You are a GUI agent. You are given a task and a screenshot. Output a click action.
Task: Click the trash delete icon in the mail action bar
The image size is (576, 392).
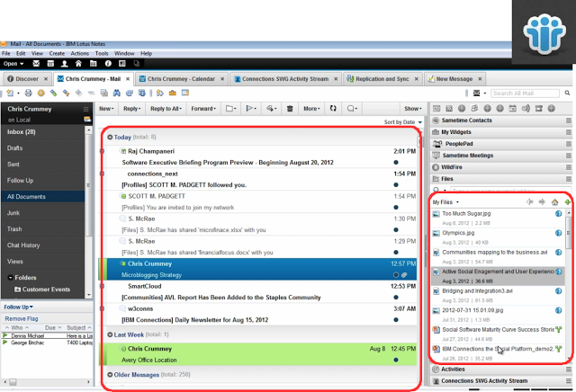point(290,108)
